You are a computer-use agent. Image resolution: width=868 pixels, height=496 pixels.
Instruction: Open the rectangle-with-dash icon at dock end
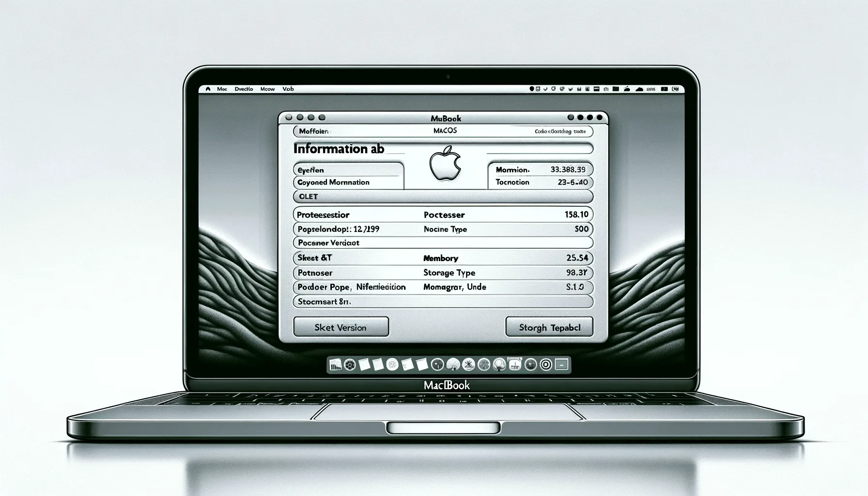[561, 364]
